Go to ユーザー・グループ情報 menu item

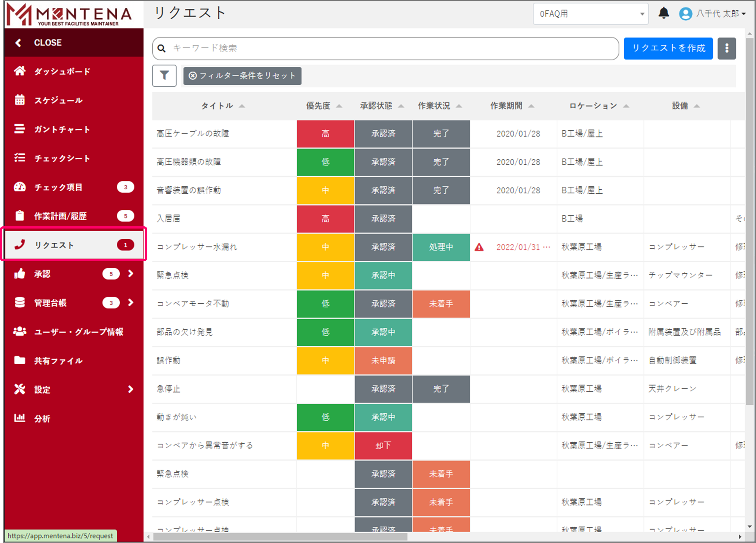(x=78, y=332)
